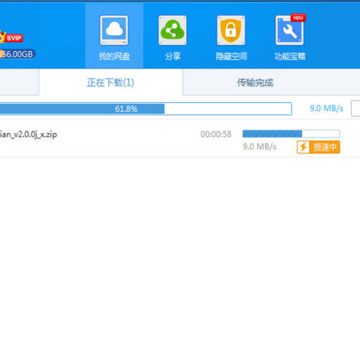Click the zip file's download progress bar
Viewport: 360px width, 360px height.
(x=291, y=134)
